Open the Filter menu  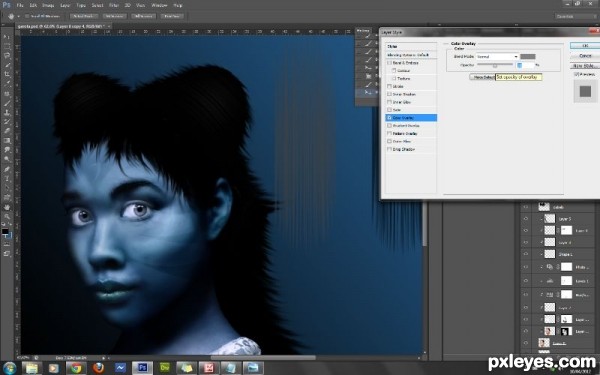114,5
